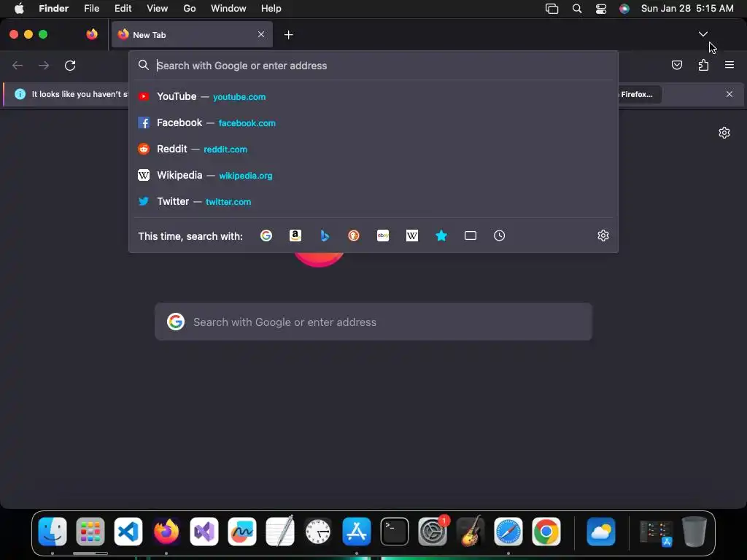
Task: Open Clock app from the Dock
Action: 318,532
